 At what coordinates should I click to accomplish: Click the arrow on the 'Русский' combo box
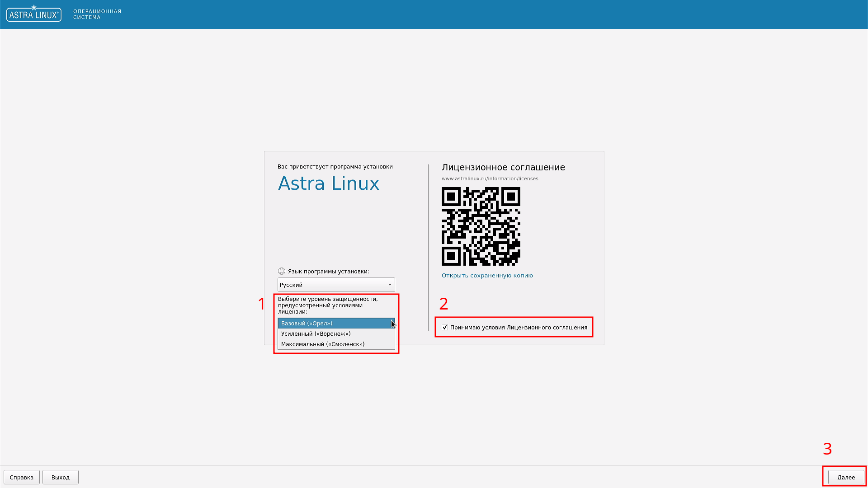click(389, 285)
